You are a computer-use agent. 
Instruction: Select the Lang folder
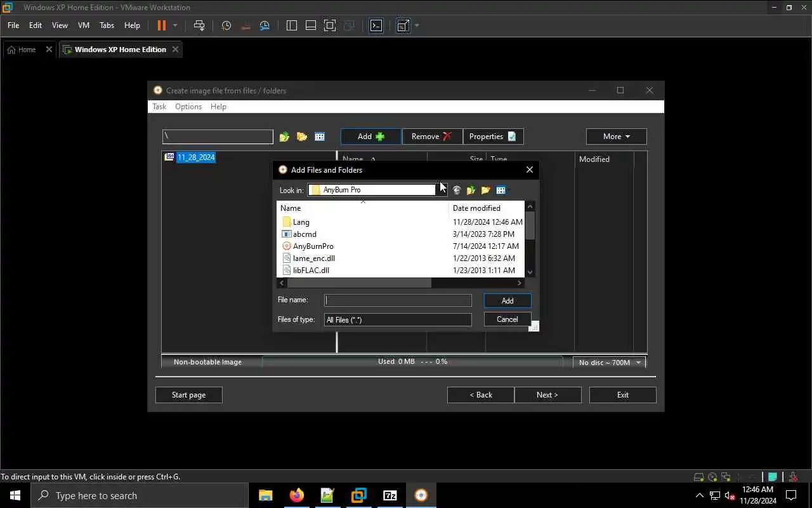click(x=301, y=222)
